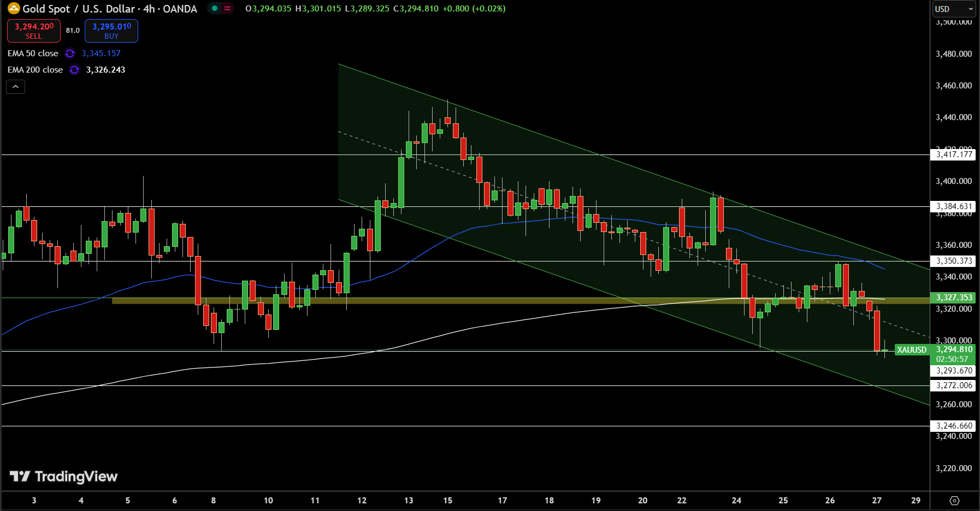Click the yellow 3,327.353 price label
This screenshot has width=980, height=511.
953,298
